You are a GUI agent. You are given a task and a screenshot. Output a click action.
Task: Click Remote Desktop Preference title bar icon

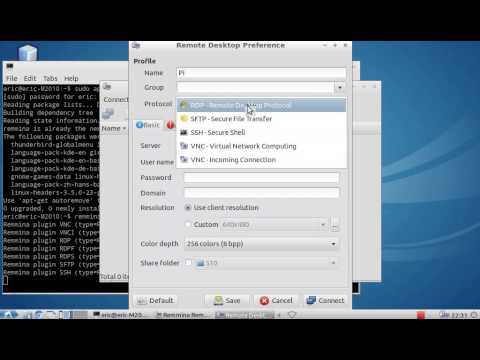point(136,45)
